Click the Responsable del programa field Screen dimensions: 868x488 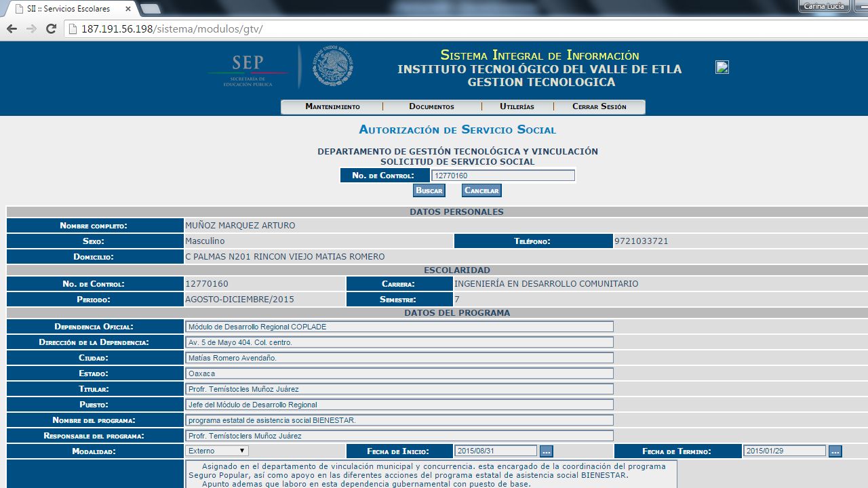[399, 436]
